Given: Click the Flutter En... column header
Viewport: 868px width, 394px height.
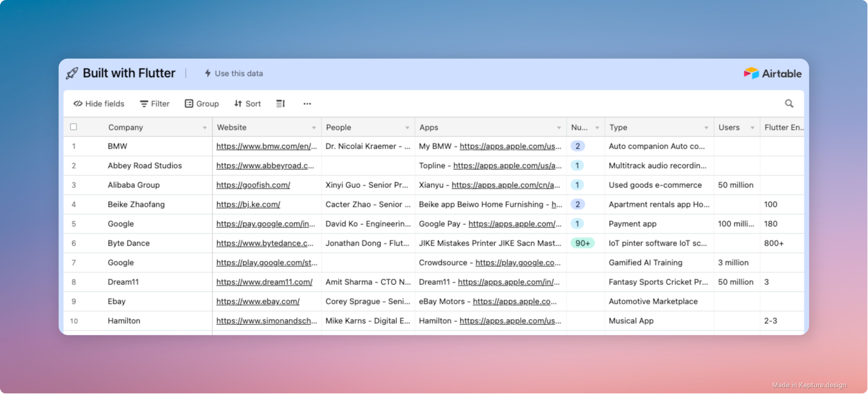Looking at the screenshot, I should click(x=782, y=127).
